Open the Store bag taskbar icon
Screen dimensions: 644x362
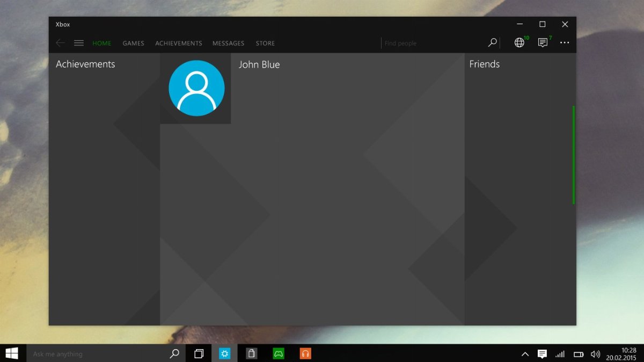point(251,354)
